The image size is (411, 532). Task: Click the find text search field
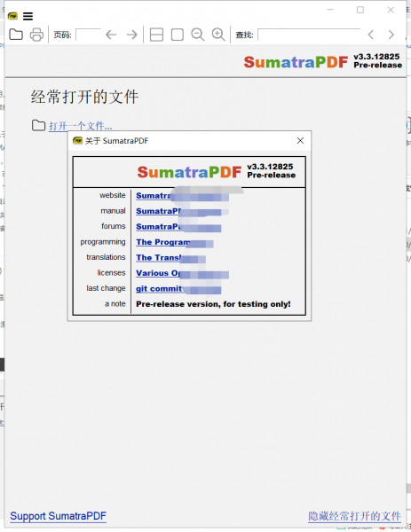tap(309, 35)
